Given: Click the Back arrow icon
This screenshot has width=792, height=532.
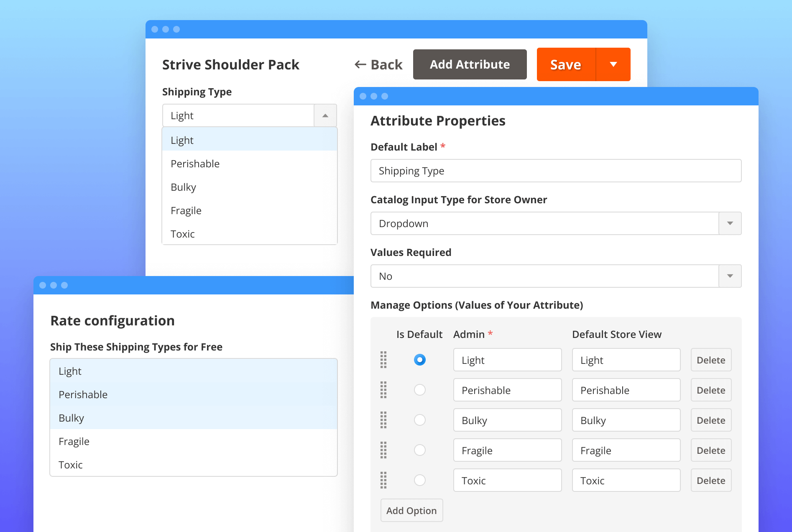Looking at the screenshot, I should [x=360, y=64].
